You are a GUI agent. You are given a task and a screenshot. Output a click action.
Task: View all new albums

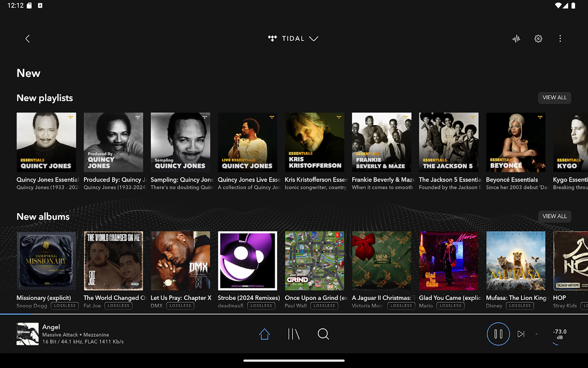pyautogui.click(x=554, y=216)
